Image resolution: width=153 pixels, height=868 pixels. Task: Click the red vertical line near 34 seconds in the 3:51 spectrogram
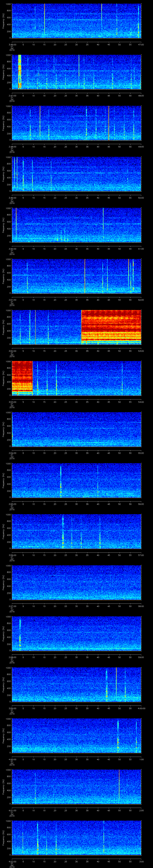click(x=85, y=276)
